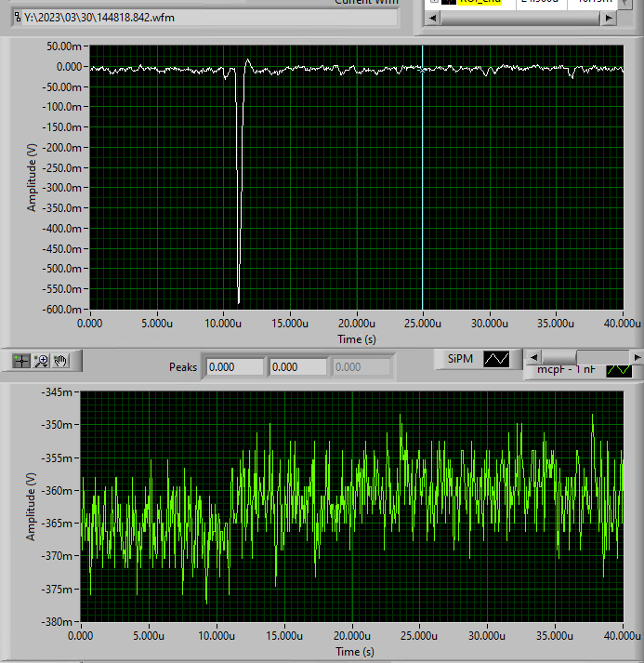Click the SiPM legend label
The height and width of the screenshot is (663, 644).
459,359
